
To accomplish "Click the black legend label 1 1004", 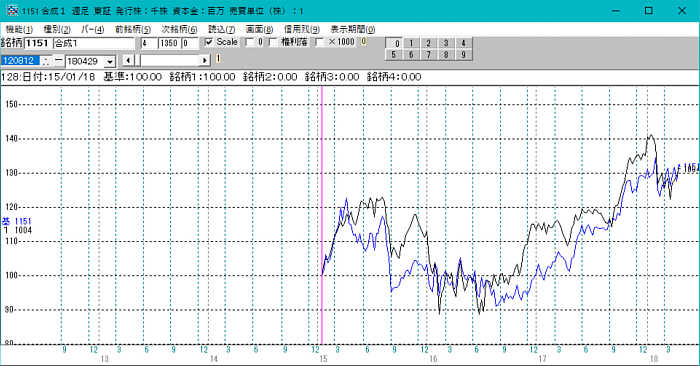I will click(x=17, y=230).
